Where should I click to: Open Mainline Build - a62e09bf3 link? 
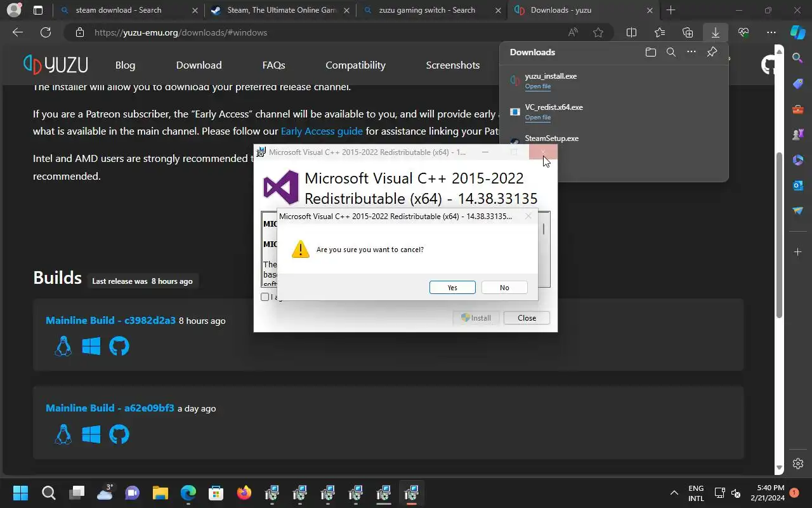(110, 408)
